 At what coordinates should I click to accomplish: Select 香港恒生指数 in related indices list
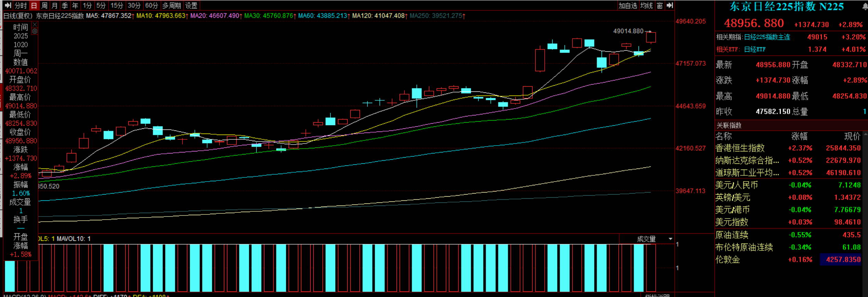(x=740, y=148)
